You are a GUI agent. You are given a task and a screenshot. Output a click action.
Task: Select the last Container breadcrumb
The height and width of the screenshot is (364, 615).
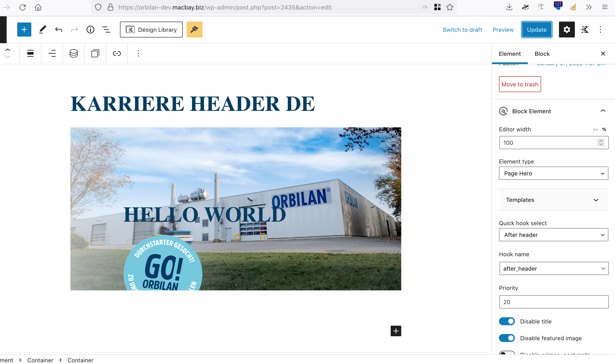pyautogui.click(x=81, y=360)
